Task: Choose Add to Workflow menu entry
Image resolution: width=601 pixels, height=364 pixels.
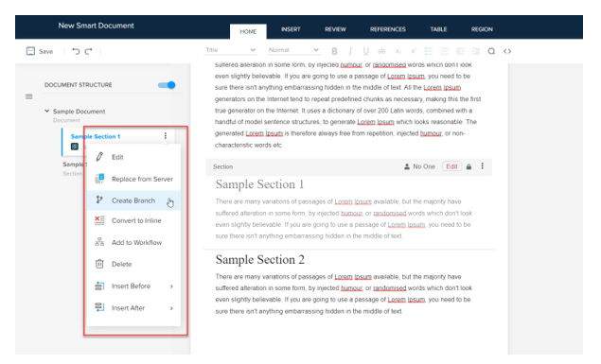Action: (x=133, y=242)
